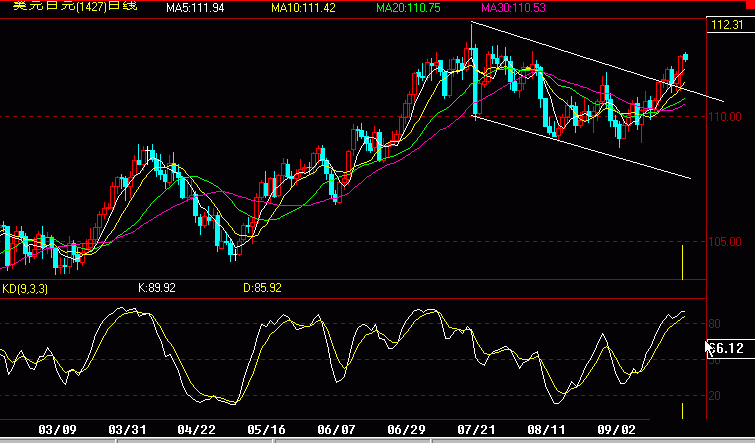Select the MA20:110.75 indicator label

(408, 8)
